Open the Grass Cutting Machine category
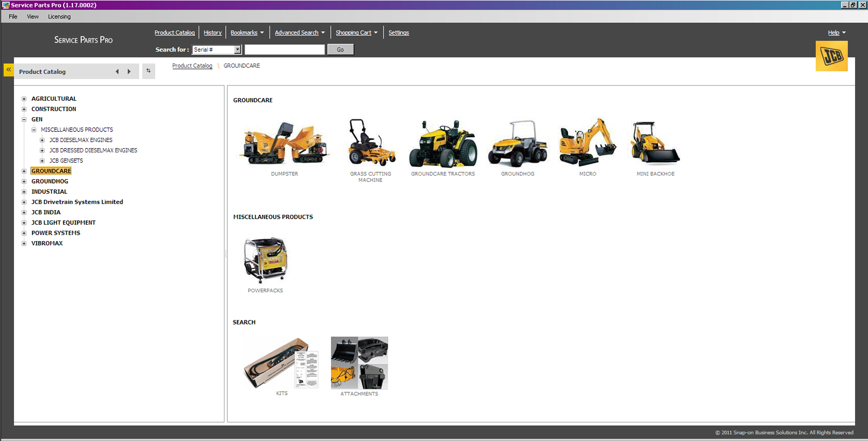This screenshot has height=441, width=868. (x=371, y=143)
